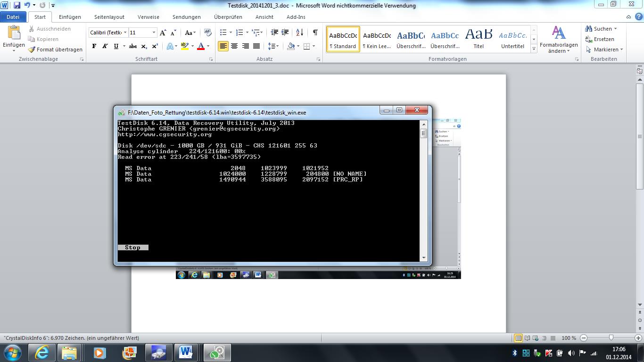Screen dimensions: 644x362
Task: Switch to Verweise tab
Action: pos(149,17)
